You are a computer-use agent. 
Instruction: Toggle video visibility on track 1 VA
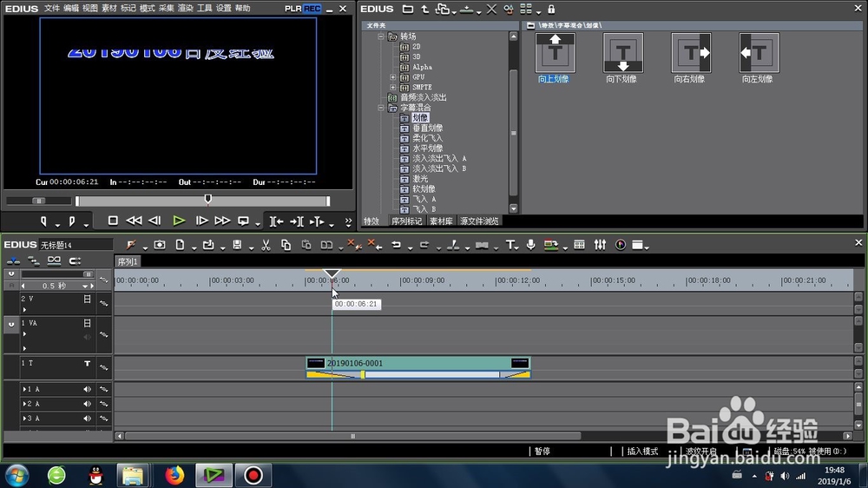87,323
